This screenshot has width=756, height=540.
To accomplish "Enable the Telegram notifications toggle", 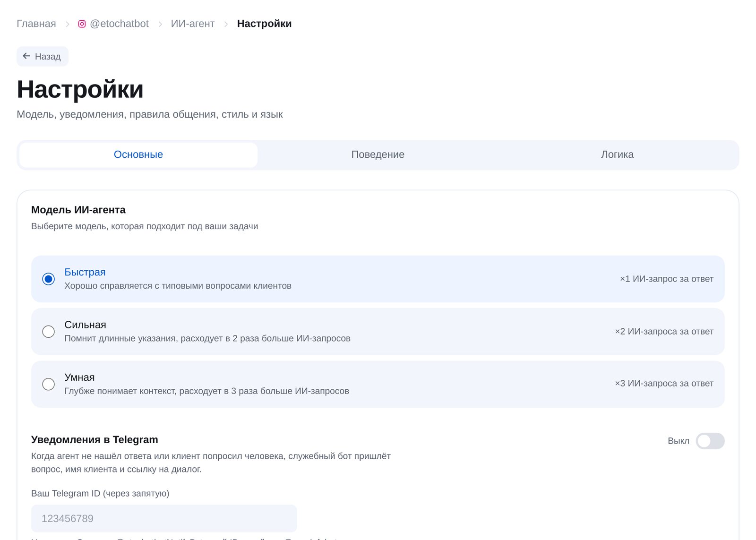I will tap(710, 441).
